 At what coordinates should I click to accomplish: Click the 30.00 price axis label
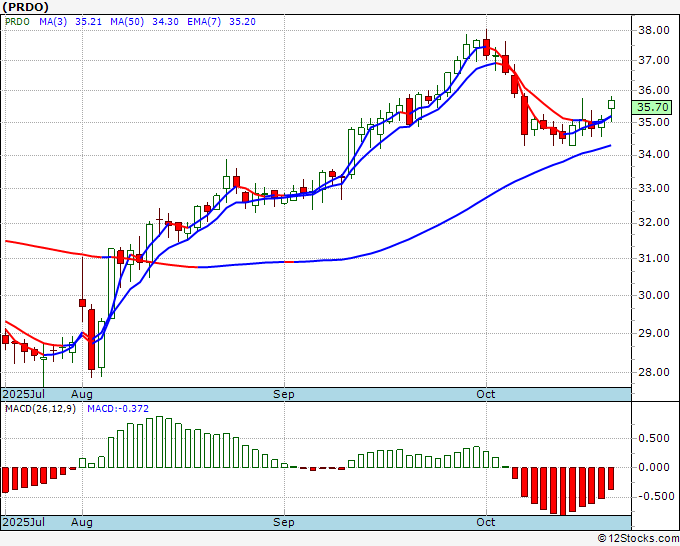tap(654, 295)
